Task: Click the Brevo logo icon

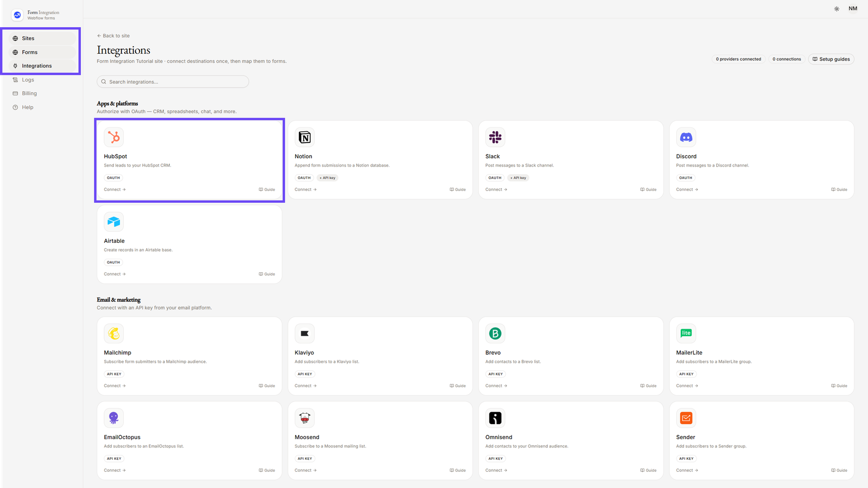Action: (x=495, y=333)
